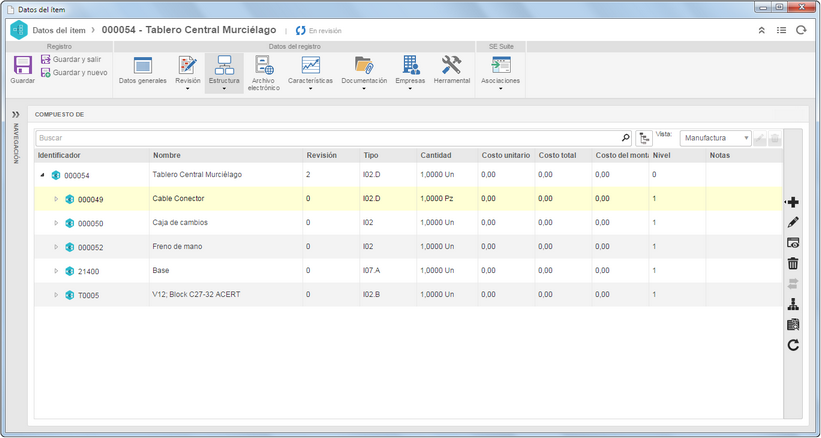Expand the Documentación dropdown arrow
Image resolution: width=821 pixels, height=438 pixels.
pyautogui.click(x=364, y=88)
